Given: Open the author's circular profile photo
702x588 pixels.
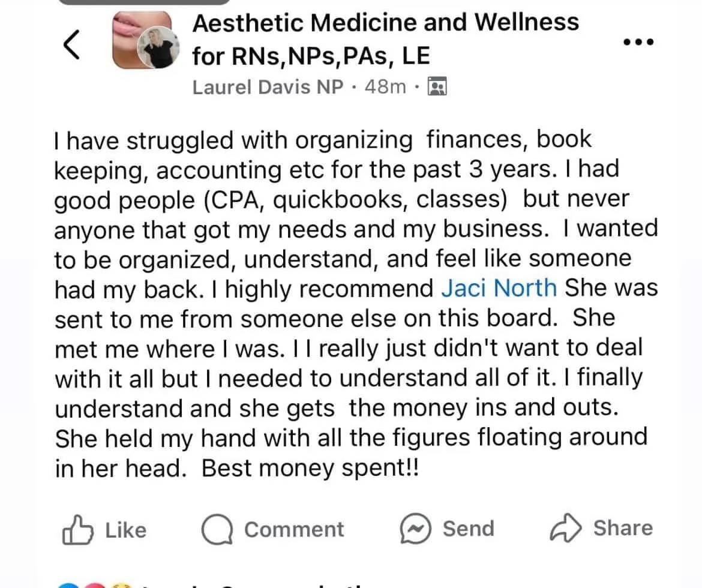Looking at the screenshot, I should [158, 50].
